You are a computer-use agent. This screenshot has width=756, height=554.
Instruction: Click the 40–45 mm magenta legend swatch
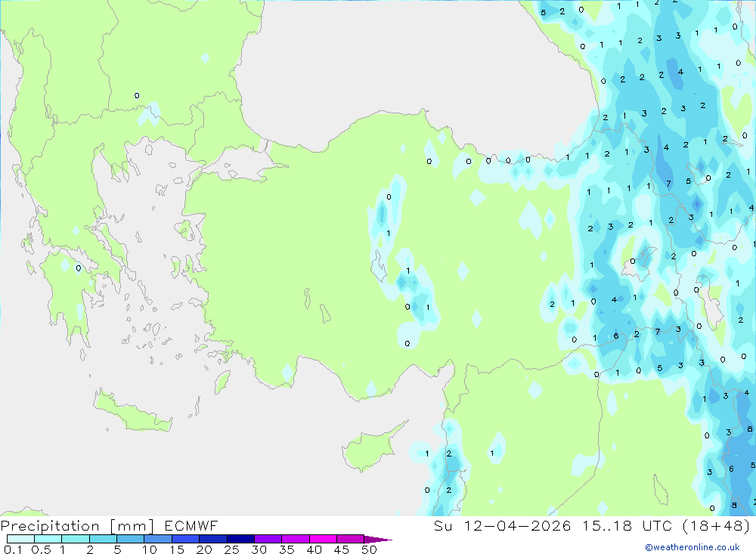coord(323,539)
